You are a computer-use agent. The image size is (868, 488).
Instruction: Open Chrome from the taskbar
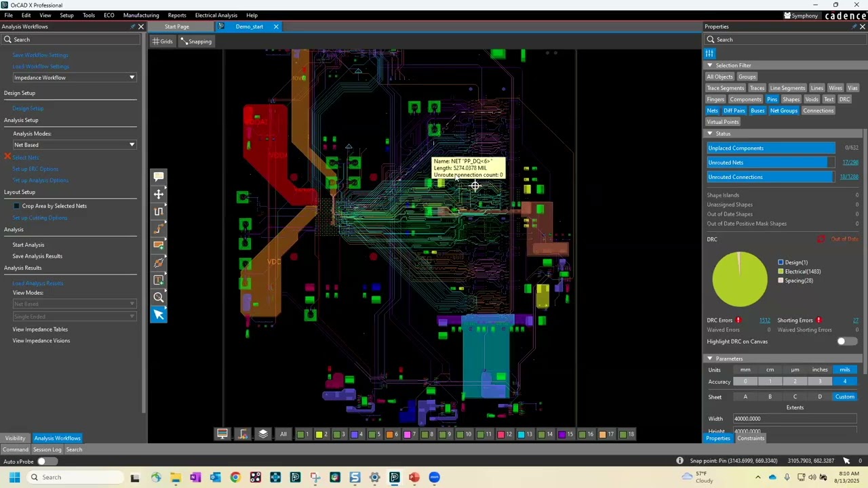pyautogui.click(x=235, y=477)
